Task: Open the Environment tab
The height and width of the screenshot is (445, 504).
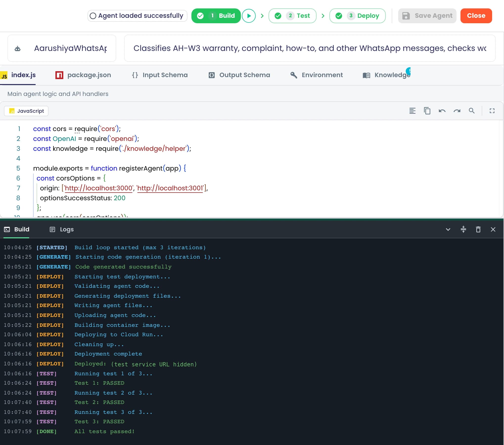Action: click(x=317, y=75)
